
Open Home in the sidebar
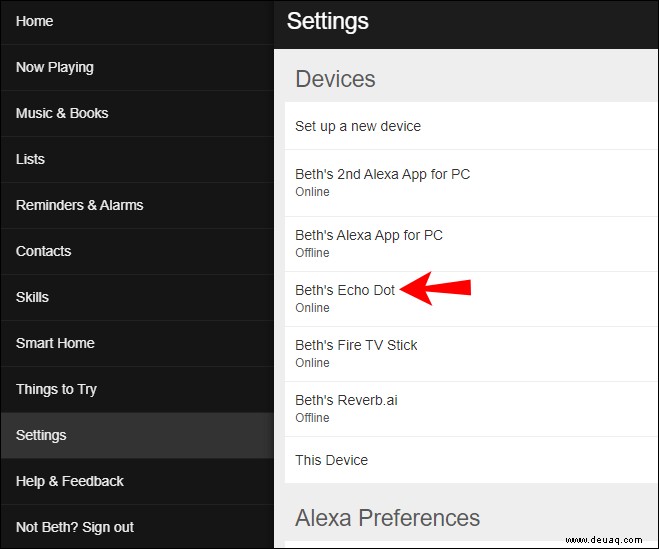[137, 22]
